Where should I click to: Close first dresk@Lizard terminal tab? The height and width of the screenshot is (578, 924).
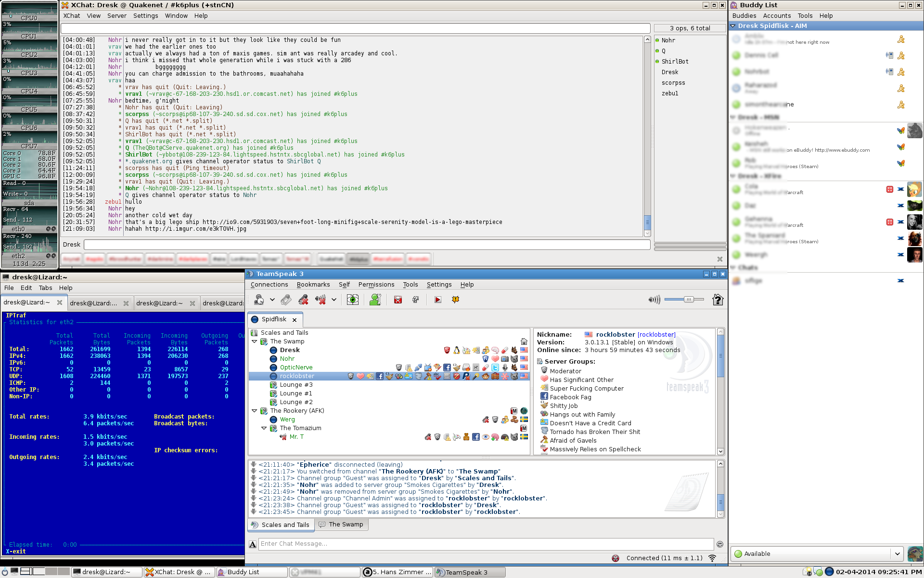point(60,302)
